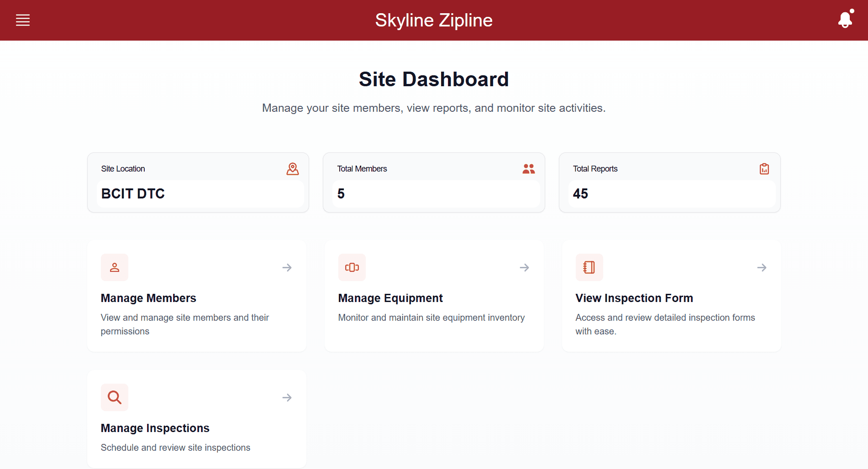Screen dimensions: 868x469
Task: Click the arrow on View Inspection Form card
Action: (762, 267)
